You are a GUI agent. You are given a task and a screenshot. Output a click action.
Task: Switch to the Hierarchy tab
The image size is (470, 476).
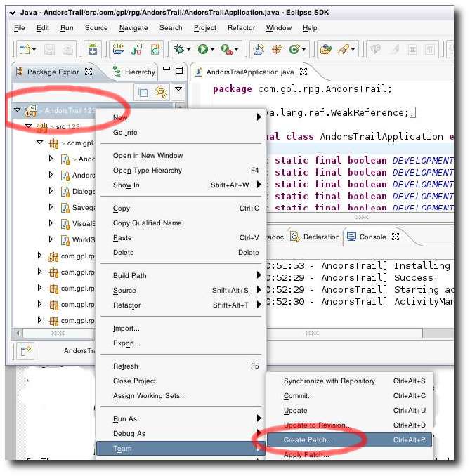[139, 72]
